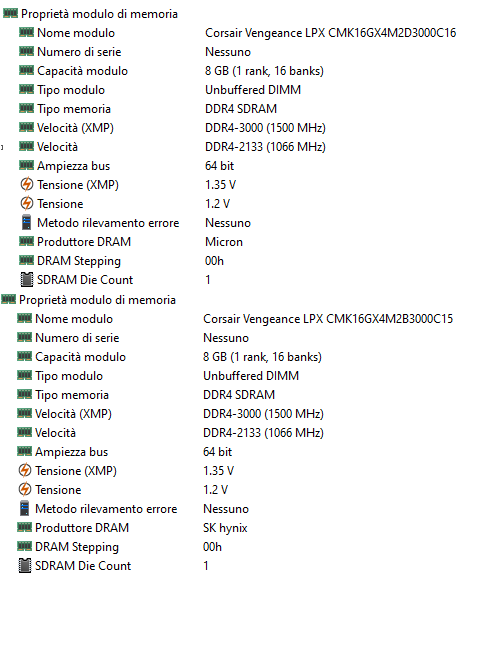Click the SDRAM Die Count chip icon in the Micron section
Screen dimensions: 482x648
point(26,279)
